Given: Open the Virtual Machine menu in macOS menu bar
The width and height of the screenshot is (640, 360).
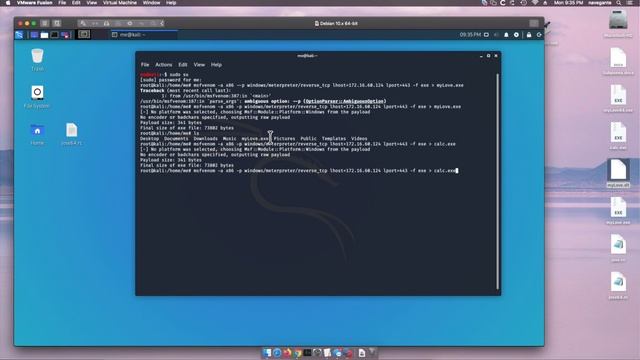Looking at the screenshot, I should point(120,3).
